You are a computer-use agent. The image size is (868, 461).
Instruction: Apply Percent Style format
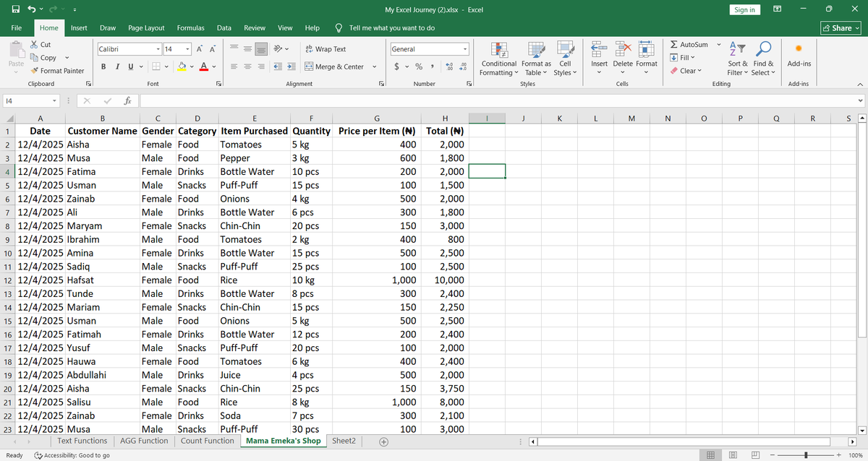pyautogui.click(x=418, y=66)
